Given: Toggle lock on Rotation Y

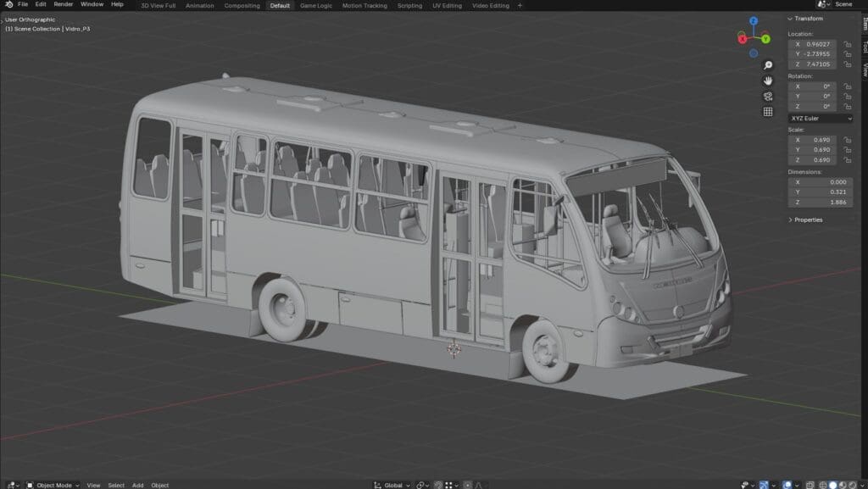Looking at the screenshot, I should (x=847, y=96).
